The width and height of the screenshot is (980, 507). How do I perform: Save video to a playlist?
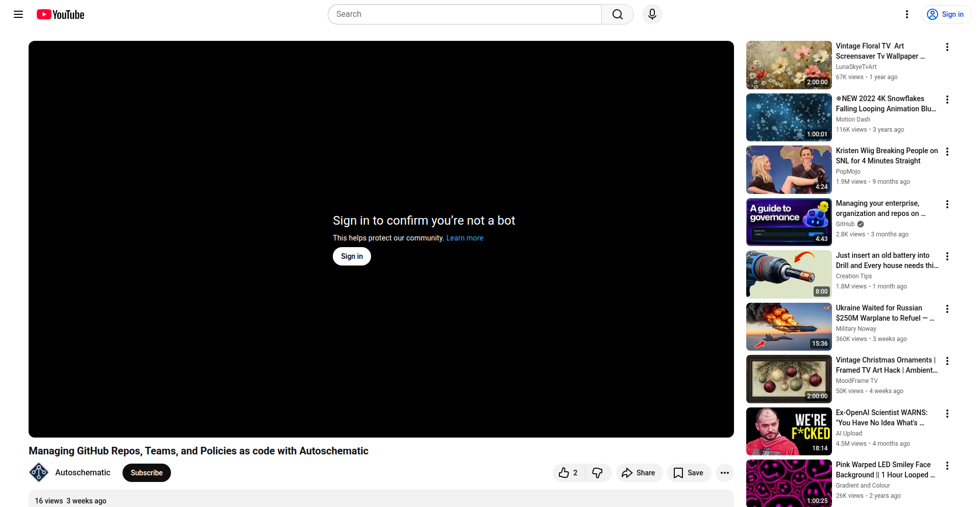click(x=689, y=473)
